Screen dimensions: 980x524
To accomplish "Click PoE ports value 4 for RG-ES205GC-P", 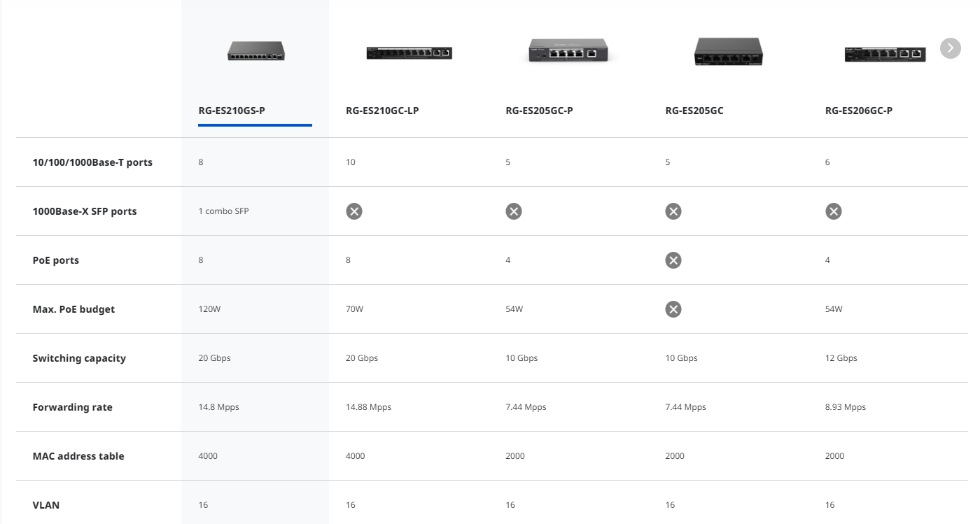I will pyautogui.click(x=508, y=260).
